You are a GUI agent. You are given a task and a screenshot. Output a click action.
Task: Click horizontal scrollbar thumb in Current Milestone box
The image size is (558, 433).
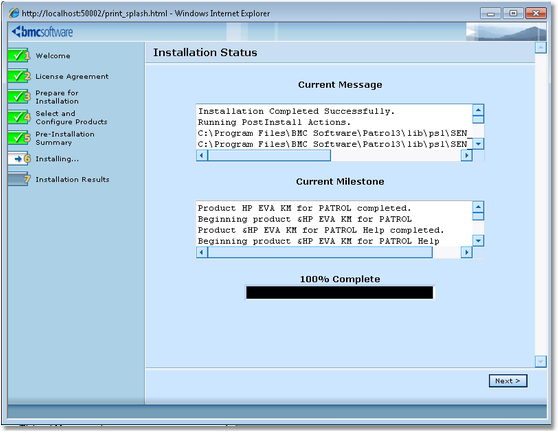click(x=320, y=252)
